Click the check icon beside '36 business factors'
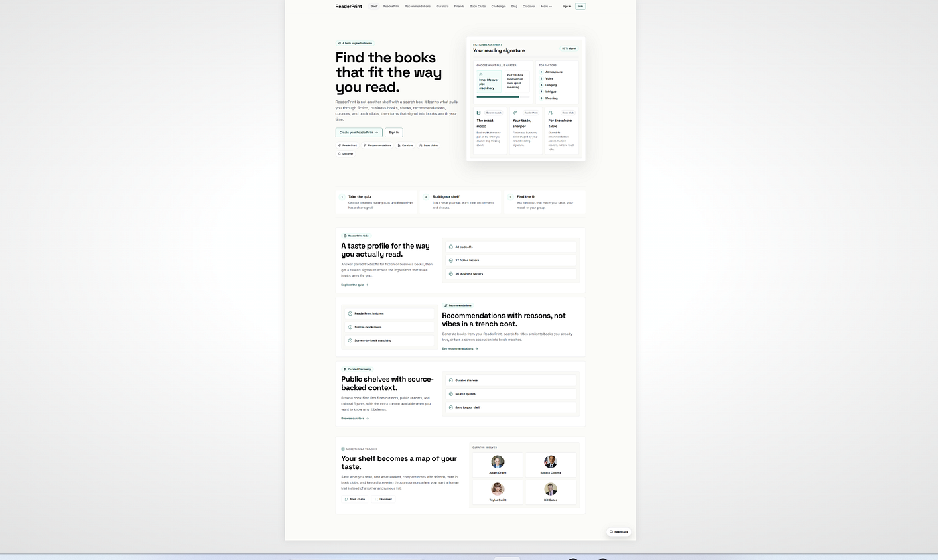This screenshot has height=560, width=938. coord(451,273)
